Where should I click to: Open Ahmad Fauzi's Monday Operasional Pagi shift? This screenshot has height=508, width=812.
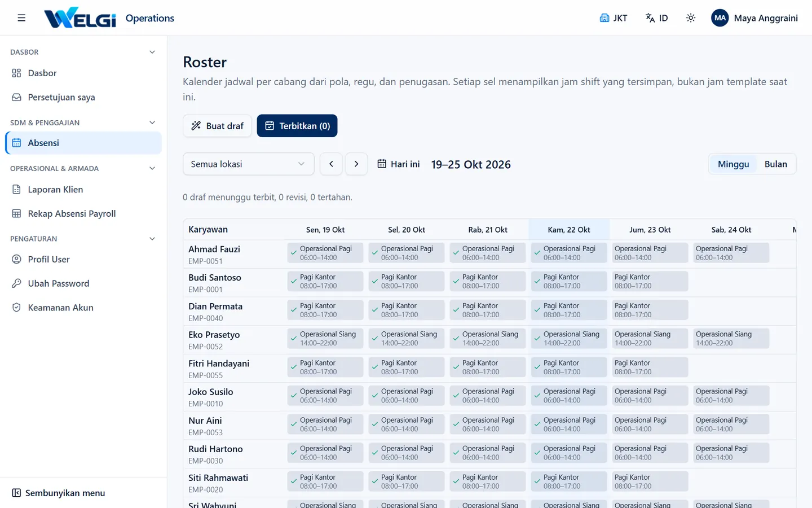point(325,253)
